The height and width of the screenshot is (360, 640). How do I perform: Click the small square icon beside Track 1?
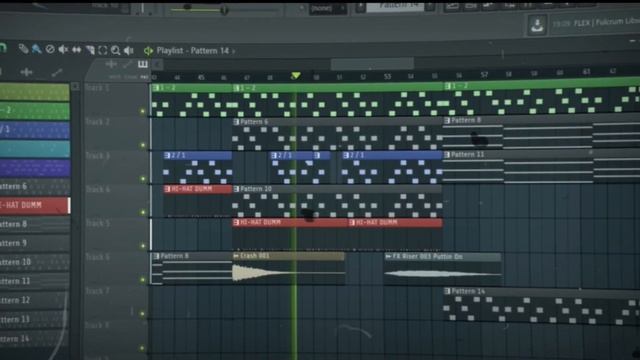[x=75, y=86]
